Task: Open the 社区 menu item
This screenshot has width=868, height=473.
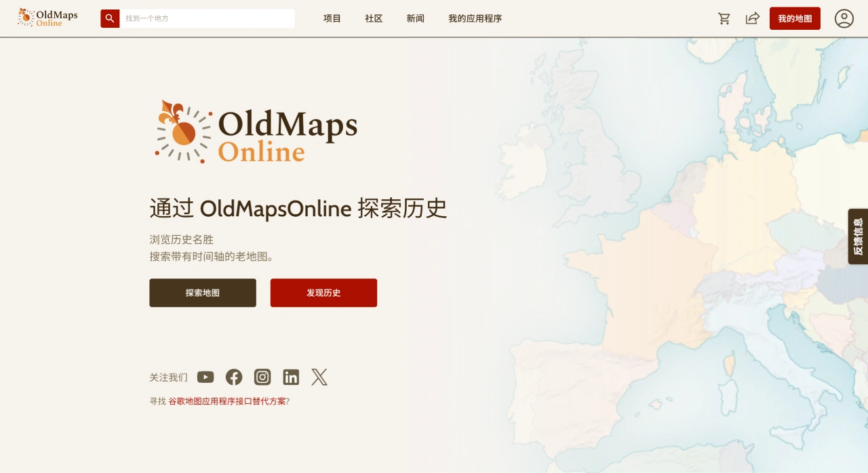Action: (374, 18)
